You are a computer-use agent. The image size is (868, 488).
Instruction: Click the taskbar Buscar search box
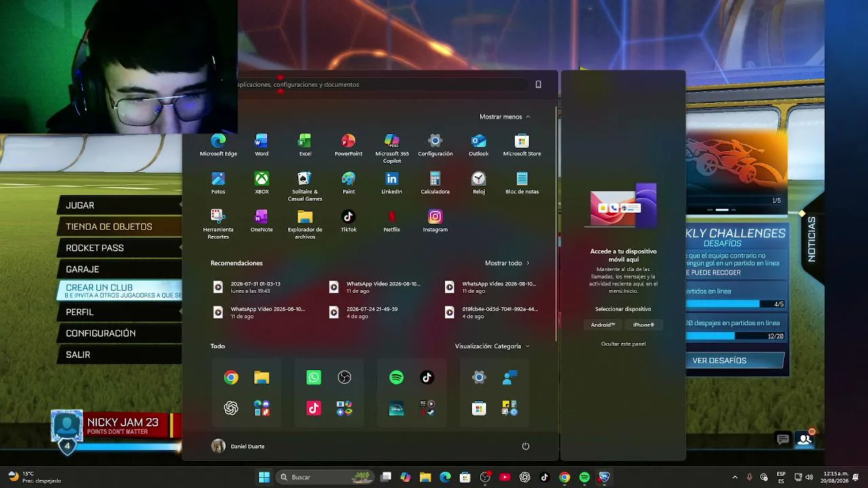click(x=324, y=477)
